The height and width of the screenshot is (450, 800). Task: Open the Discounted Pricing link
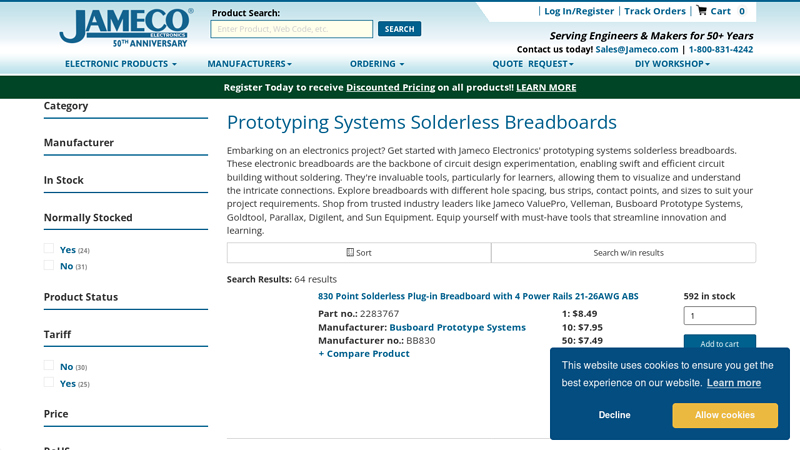tap(390, 87)
